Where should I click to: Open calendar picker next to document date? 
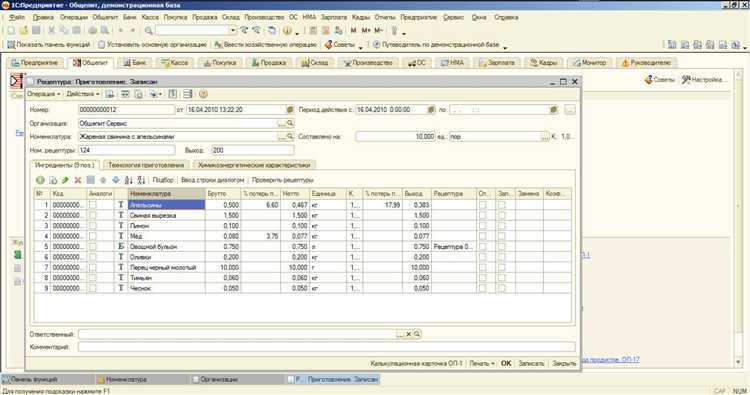point(289,110)
